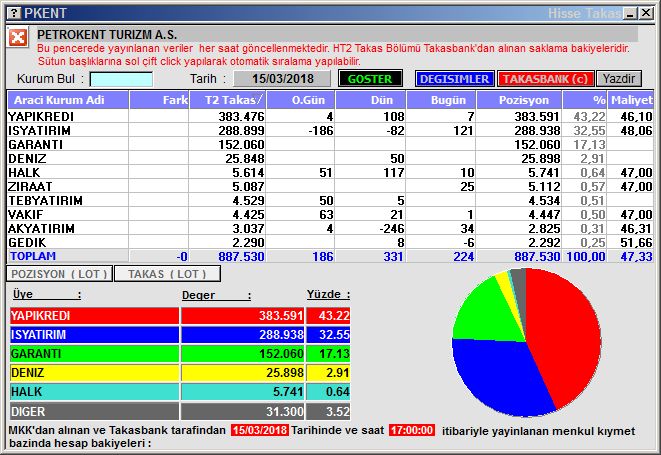This screenshot has height=455, width=661.
Task: Click the Yüzde legend heading
Action: 328,294
